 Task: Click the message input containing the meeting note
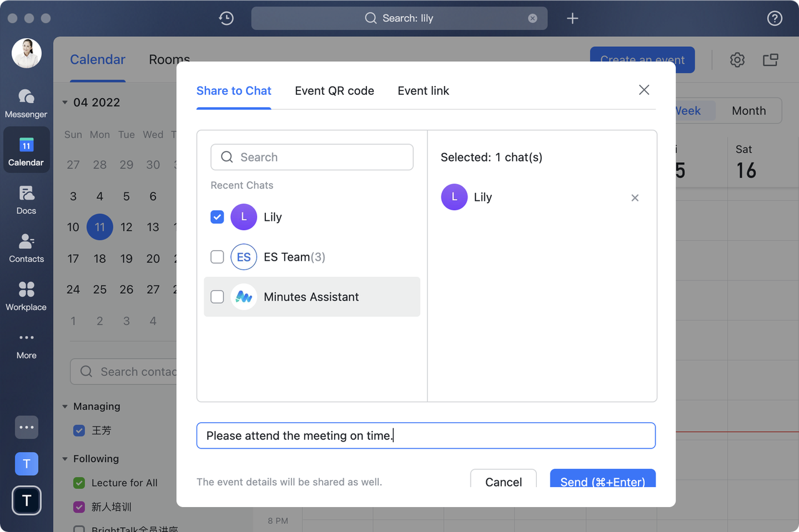[426, 435]
